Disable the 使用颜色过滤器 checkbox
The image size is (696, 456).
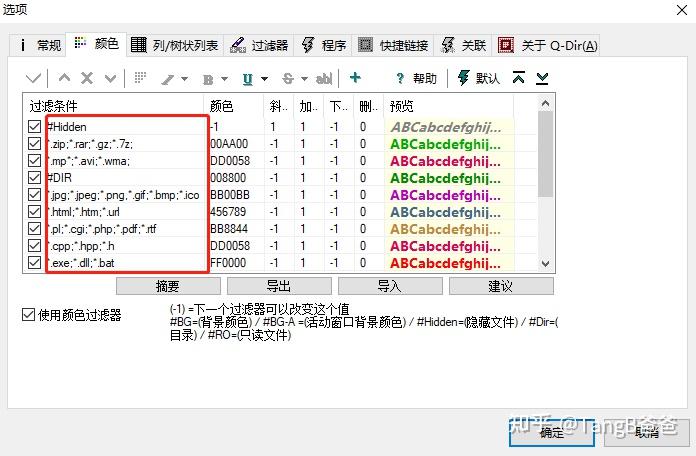(x=28, y=315)
